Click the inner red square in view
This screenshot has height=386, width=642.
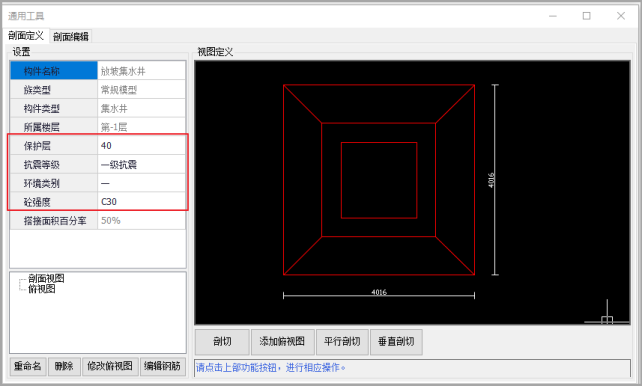coord(379,180)
